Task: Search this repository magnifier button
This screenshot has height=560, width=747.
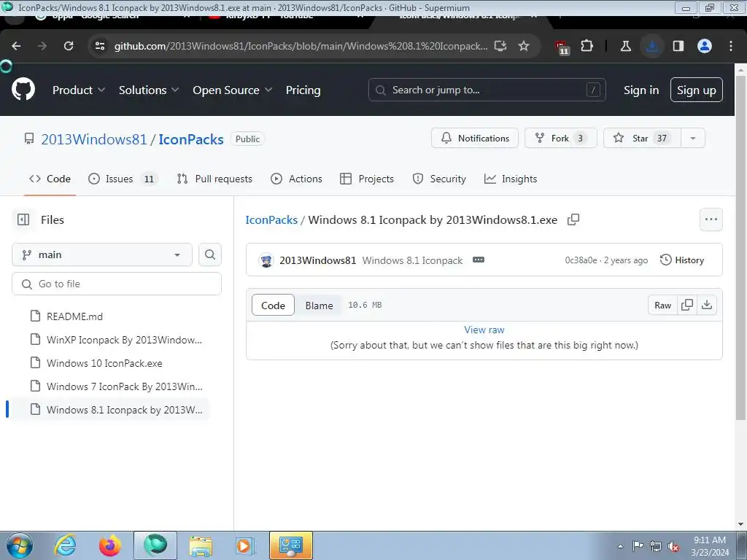Action: 210,254
